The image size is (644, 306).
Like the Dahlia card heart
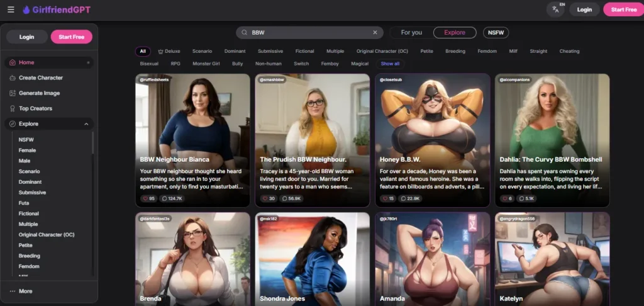tap(506, 198)
